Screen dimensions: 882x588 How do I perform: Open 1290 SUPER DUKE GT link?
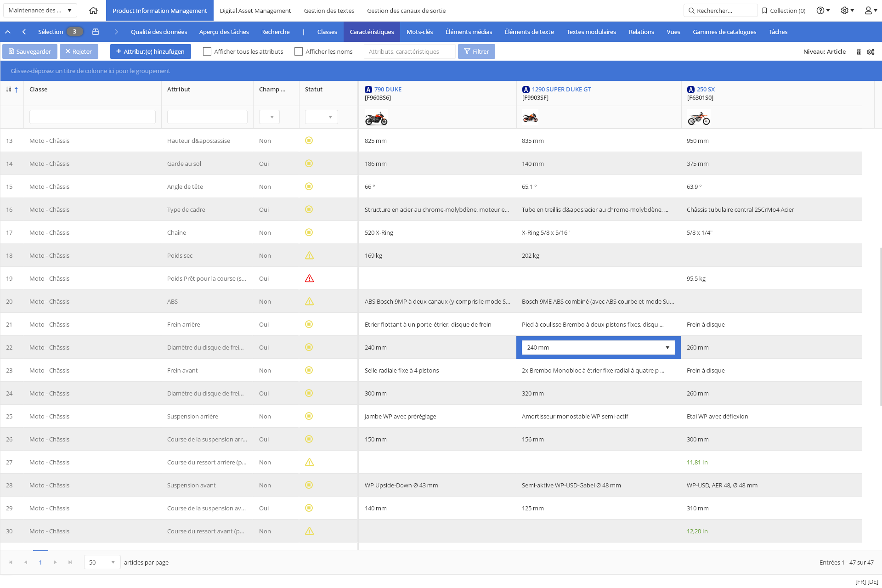click(561, 90)
